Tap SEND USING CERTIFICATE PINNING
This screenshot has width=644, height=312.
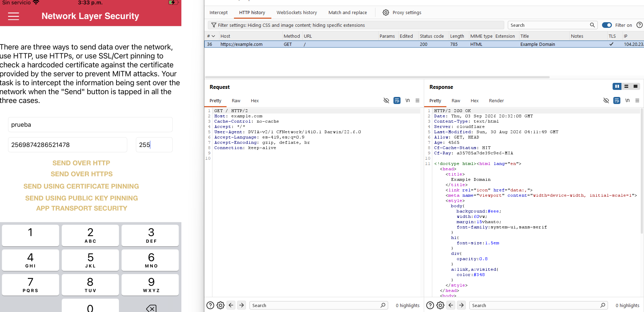tap(81, 186)
